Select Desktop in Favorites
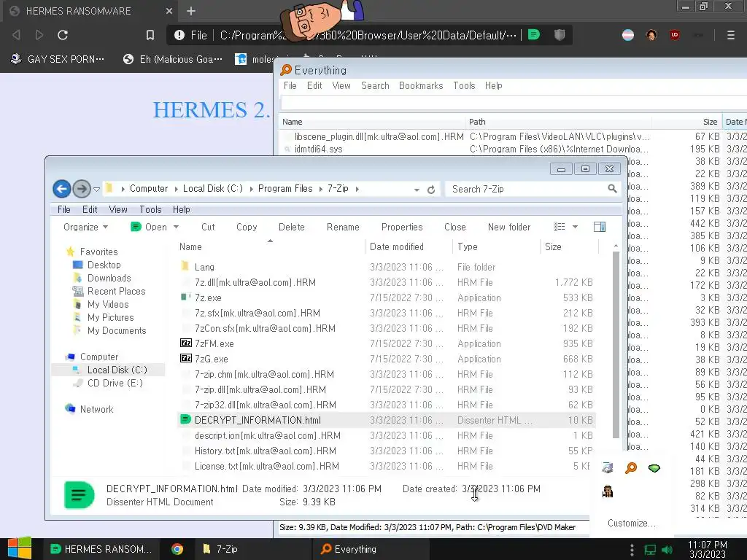 pos(104,265)
